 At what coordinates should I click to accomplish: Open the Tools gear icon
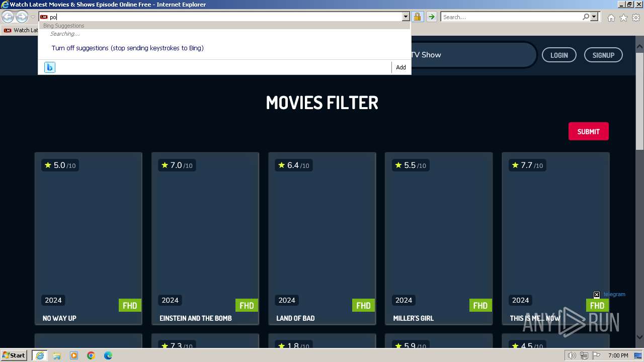[x=636, y=18]
